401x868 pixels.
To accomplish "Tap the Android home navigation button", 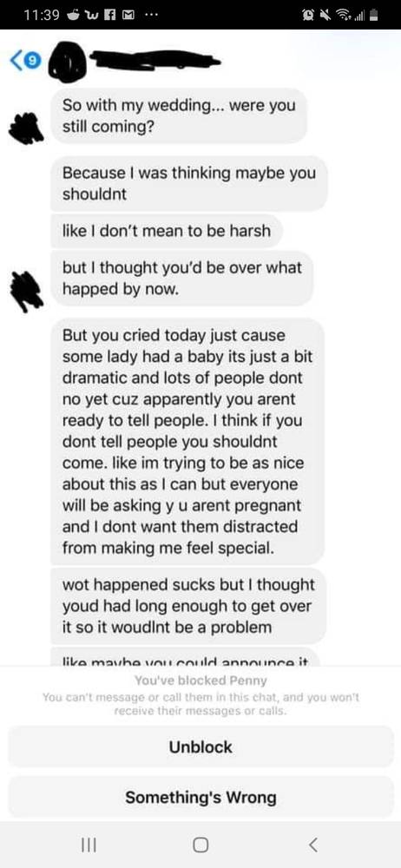I will pos(200,845).
